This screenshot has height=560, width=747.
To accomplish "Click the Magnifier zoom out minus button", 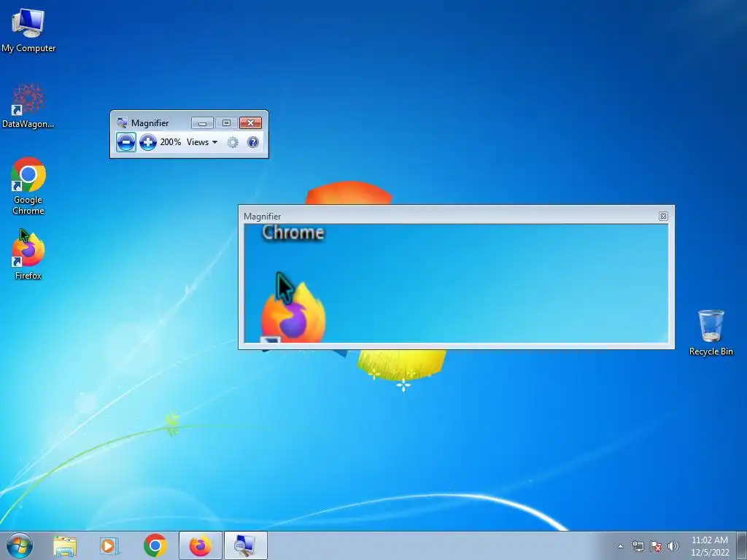I will pyautogui.click(x=125, y=142).
